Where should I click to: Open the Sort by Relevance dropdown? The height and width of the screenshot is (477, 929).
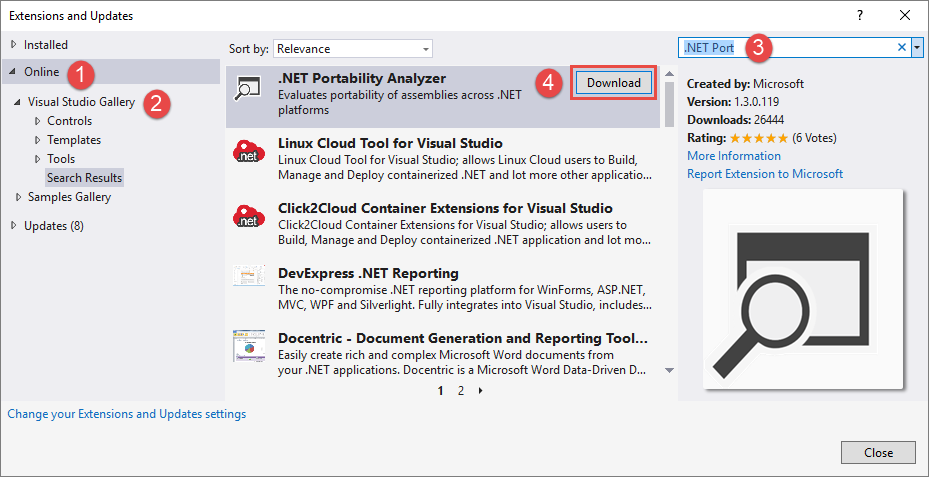point(353,49)
